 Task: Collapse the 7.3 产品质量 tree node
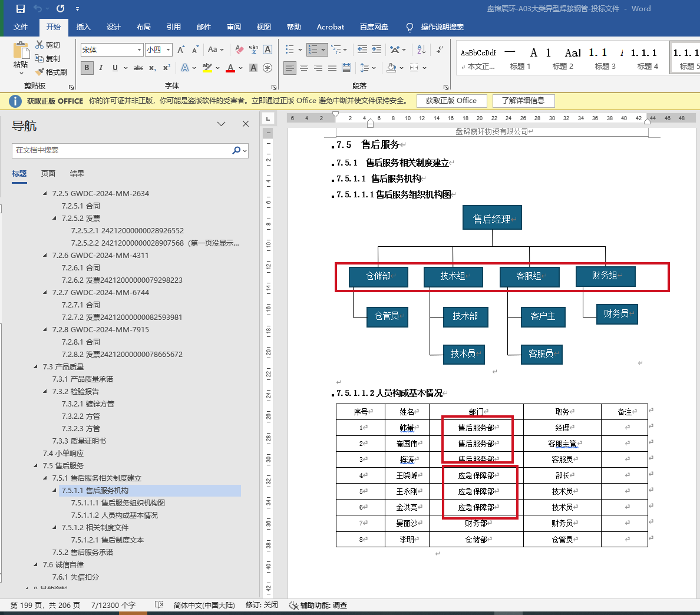[36, 366]
